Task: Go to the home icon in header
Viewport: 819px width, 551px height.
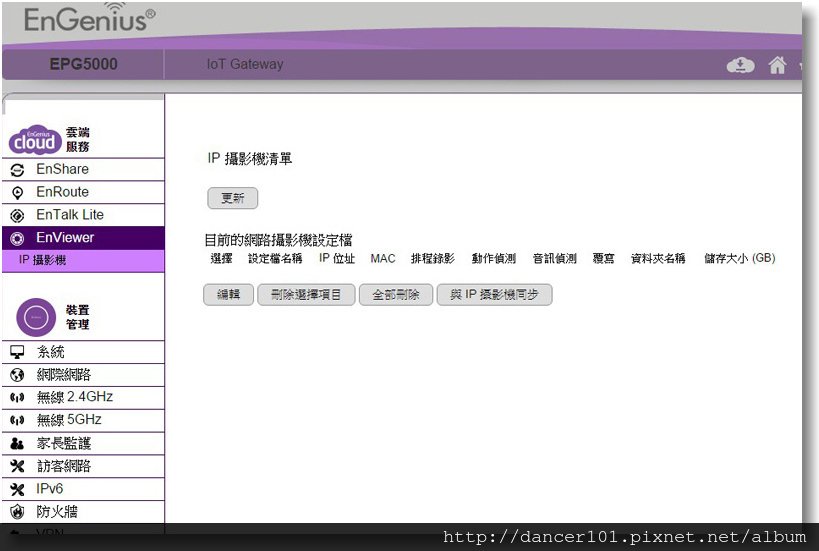Action: (777, 65)
